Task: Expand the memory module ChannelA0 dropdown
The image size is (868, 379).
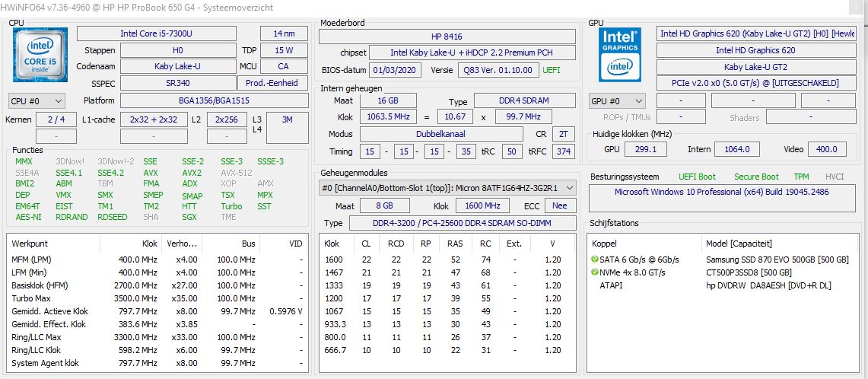Action: [x=447, y=188]
